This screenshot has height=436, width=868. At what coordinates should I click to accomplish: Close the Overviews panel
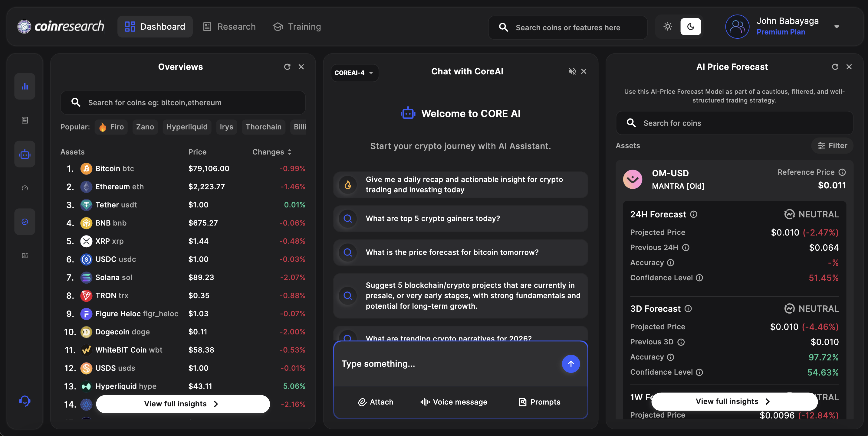coord(301,67)
